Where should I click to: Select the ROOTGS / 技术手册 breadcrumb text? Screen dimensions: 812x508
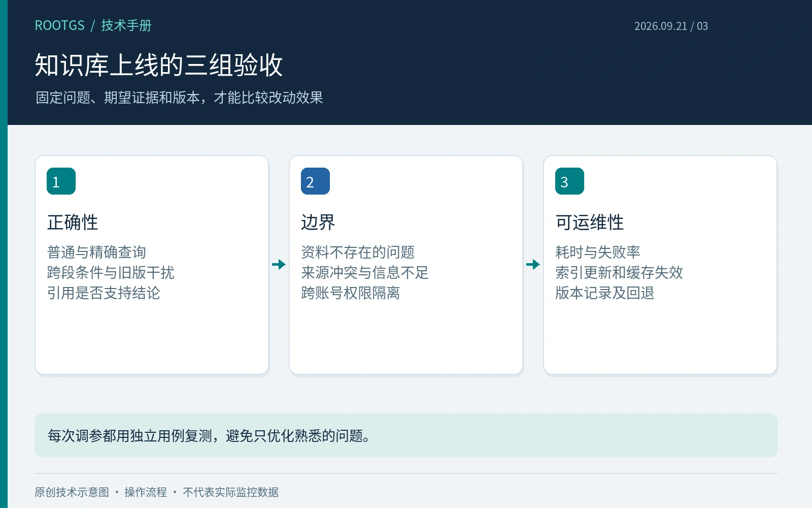click(93, 25)
